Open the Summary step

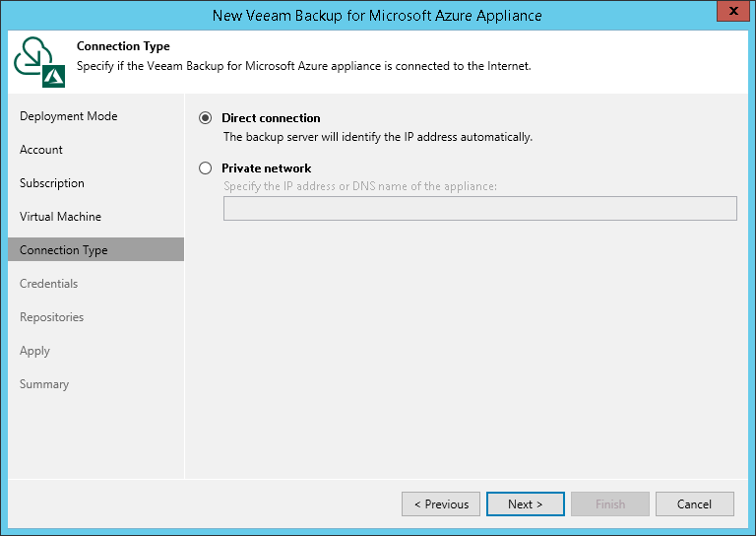point(44,384)
